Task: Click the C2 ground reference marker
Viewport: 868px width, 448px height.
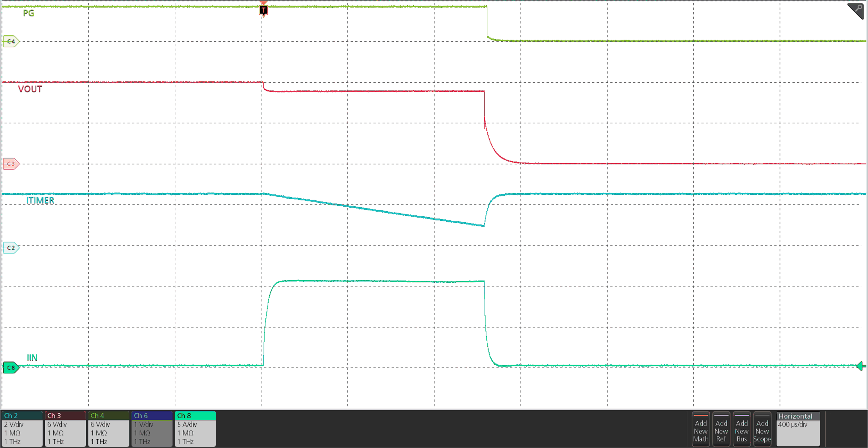Action: (11, 247)
